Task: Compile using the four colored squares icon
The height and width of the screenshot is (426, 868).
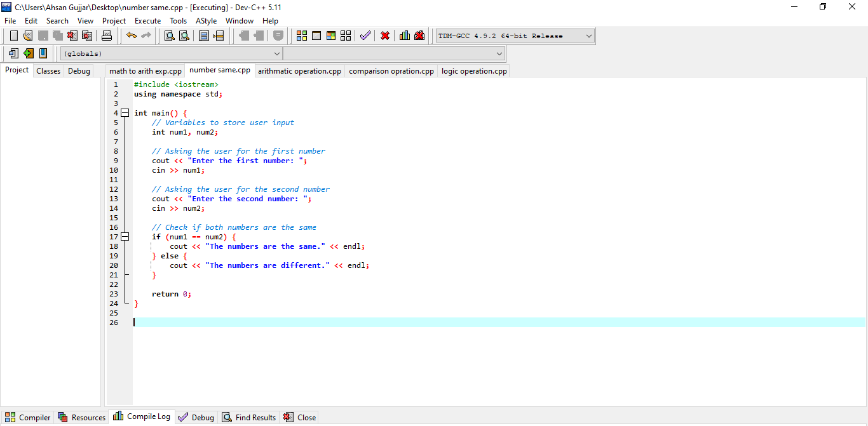Action: [x=302, y=36]
